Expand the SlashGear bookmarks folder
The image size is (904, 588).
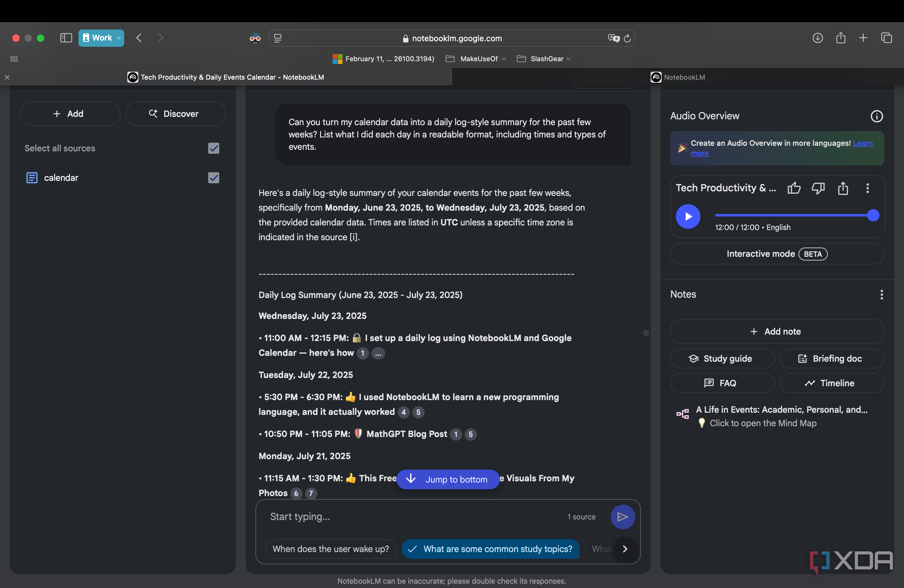click(544, 59)
